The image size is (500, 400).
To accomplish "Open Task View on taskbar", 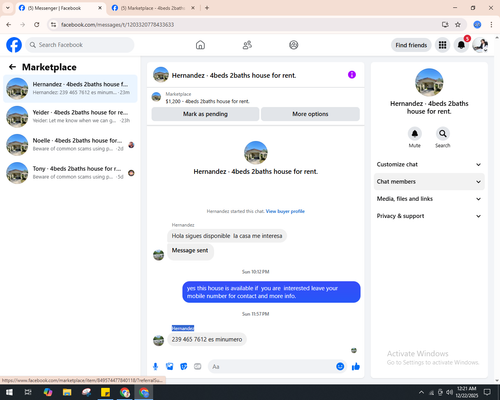I will 28,392.
